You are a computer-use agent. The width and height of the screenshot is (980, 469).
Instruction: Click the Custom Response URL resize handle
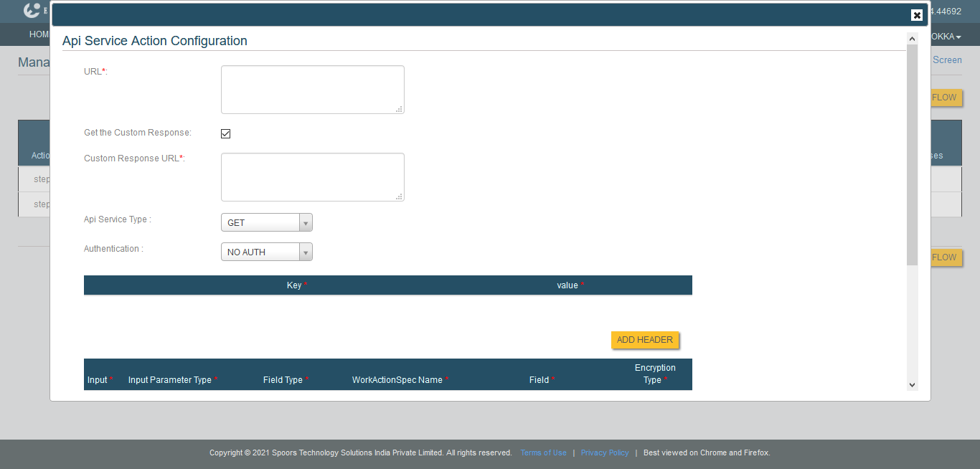(400, 196)
